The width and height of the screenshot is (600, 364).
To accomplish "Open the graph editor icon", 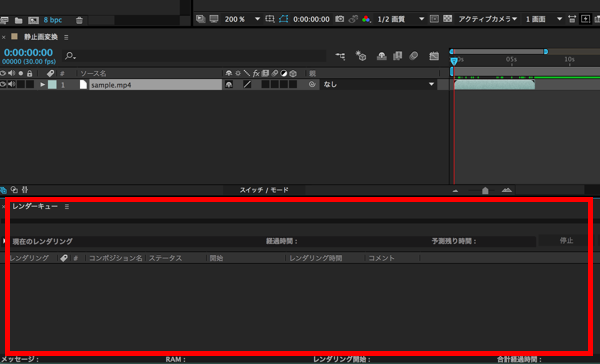I will click(434, 56).
